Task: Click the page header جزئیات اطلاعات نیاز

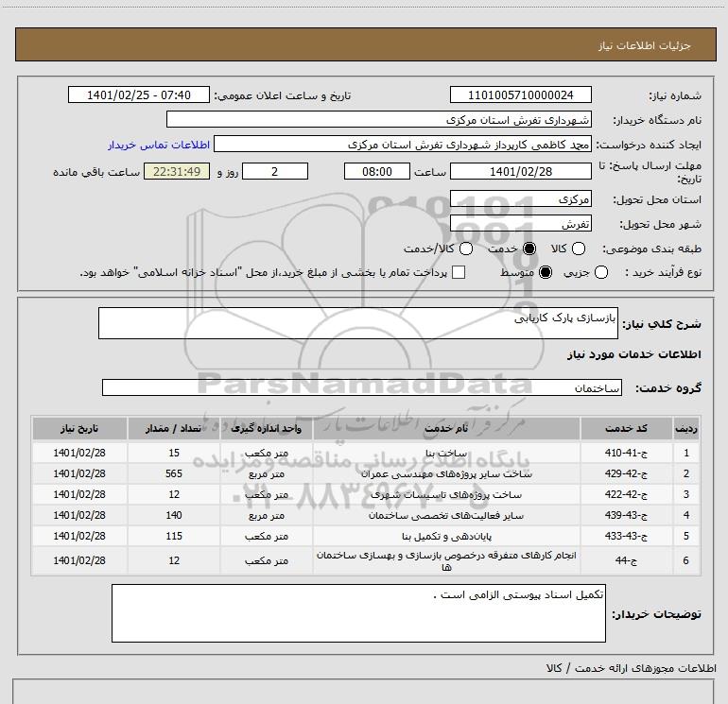Action: tap(645, 45)
